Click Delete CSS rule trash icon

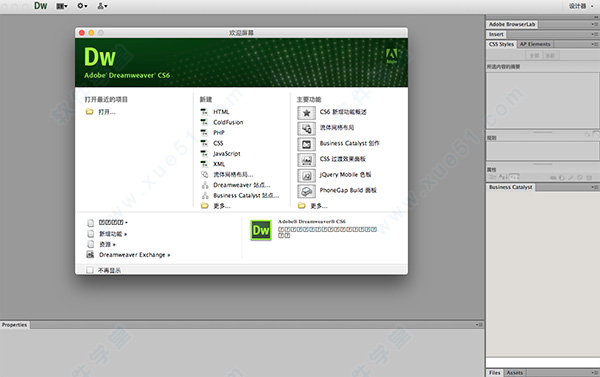[x=589, y=178]
